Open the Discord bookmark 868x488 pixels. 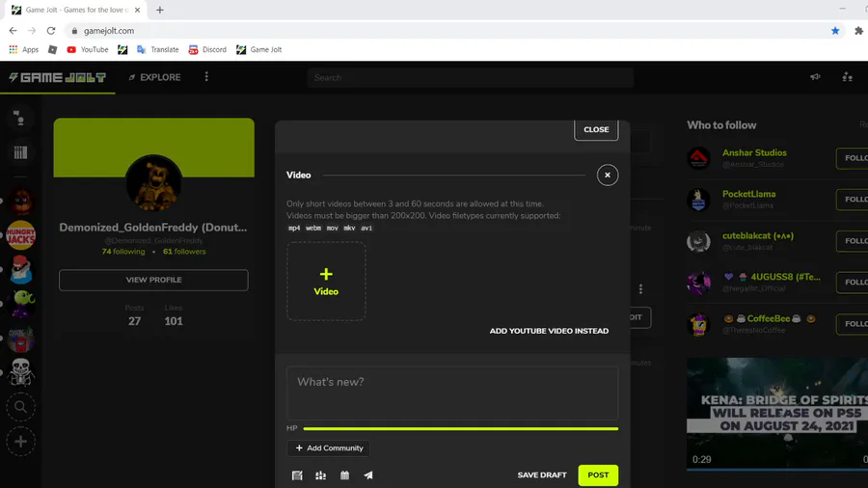[207, 50]
